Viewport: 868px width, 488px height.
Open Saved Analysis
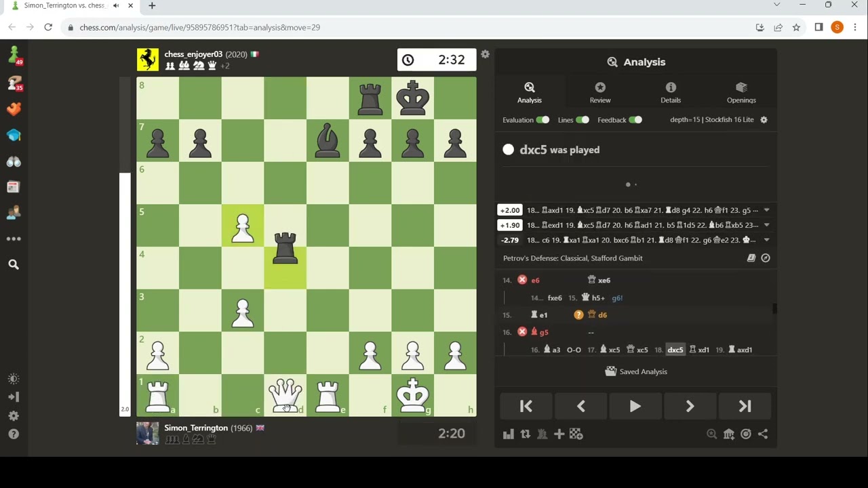636,371
